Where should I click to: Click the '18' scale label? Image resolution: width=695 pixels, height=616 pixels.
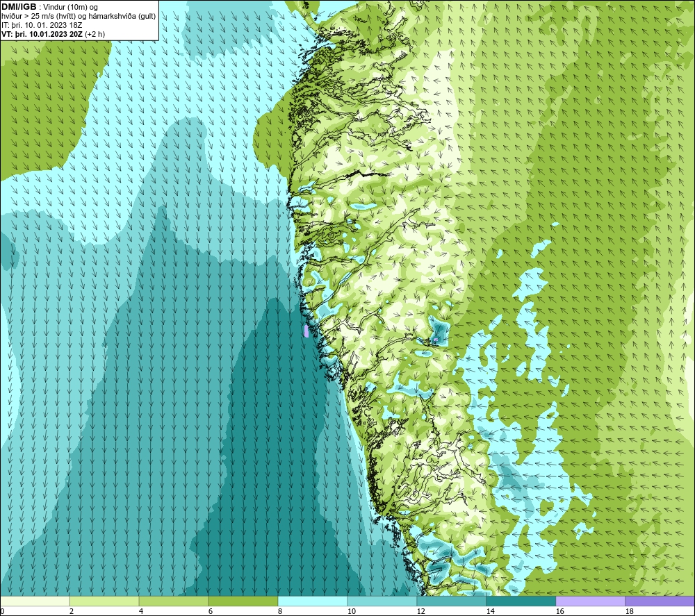tap(629, 612)
